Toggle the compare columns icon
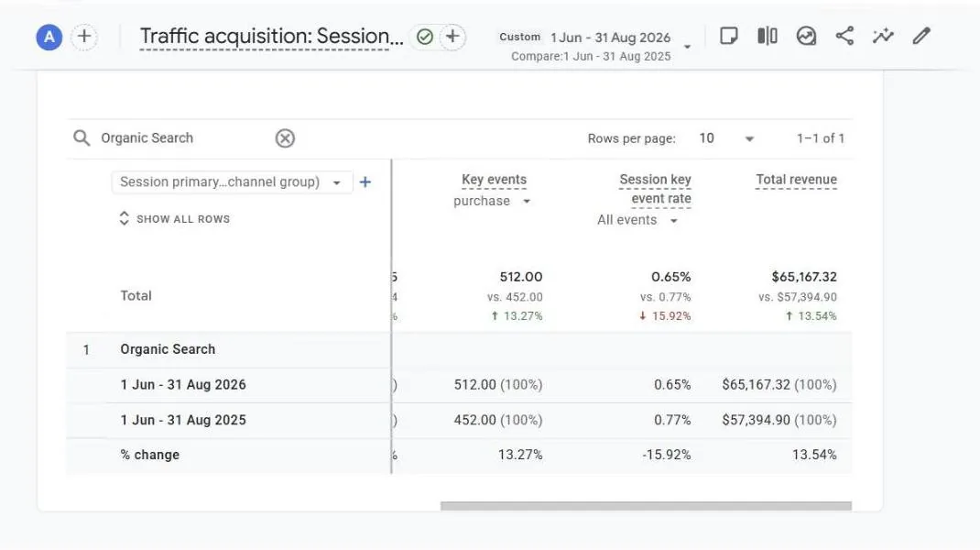 point(767,36)
